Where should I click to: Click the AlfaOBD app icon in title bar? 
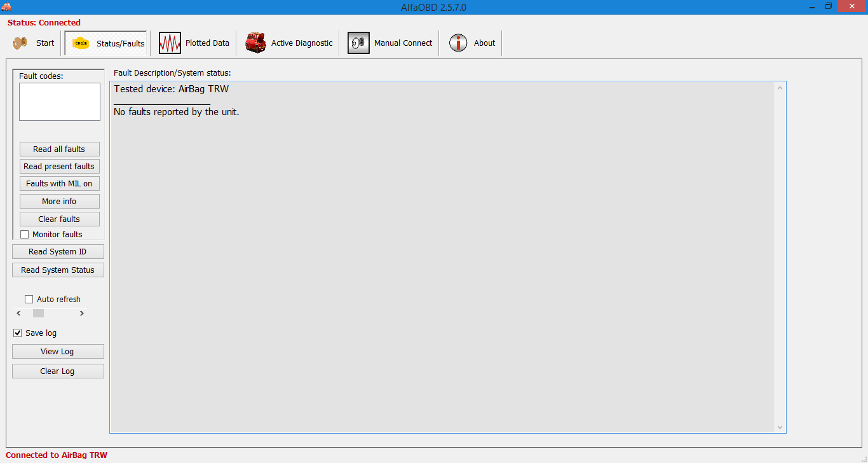6,7
